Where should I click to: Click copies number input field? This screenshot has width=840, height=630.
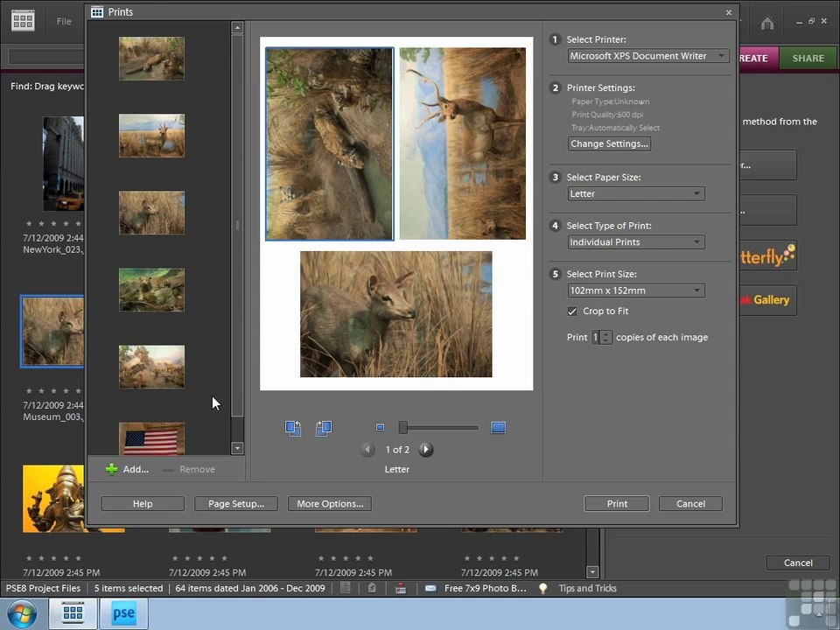(595, 338)
